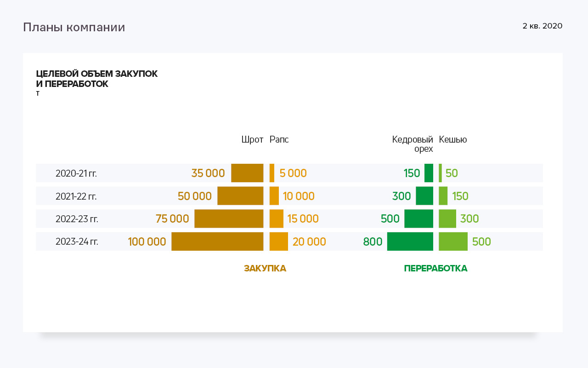Screen dimensions: 588x368
Task: Click the "Шрот" column label
Action: click(x=252, y=140)
